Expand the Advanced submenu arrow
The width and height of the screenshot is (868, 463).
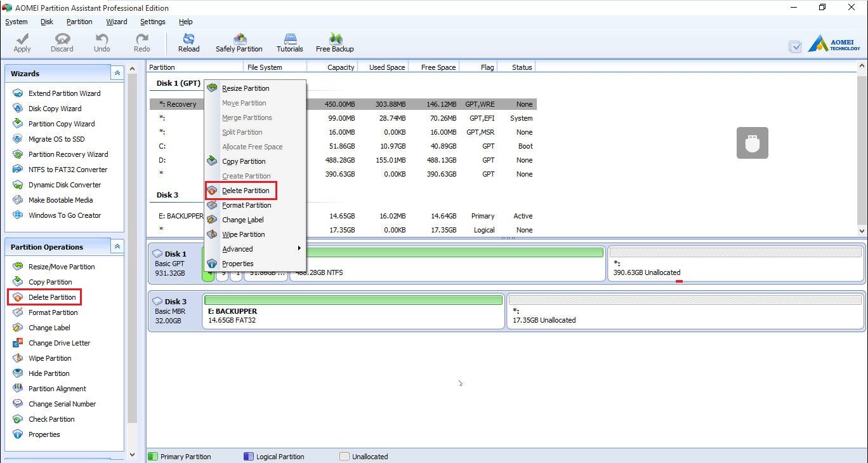click(299, 248)
